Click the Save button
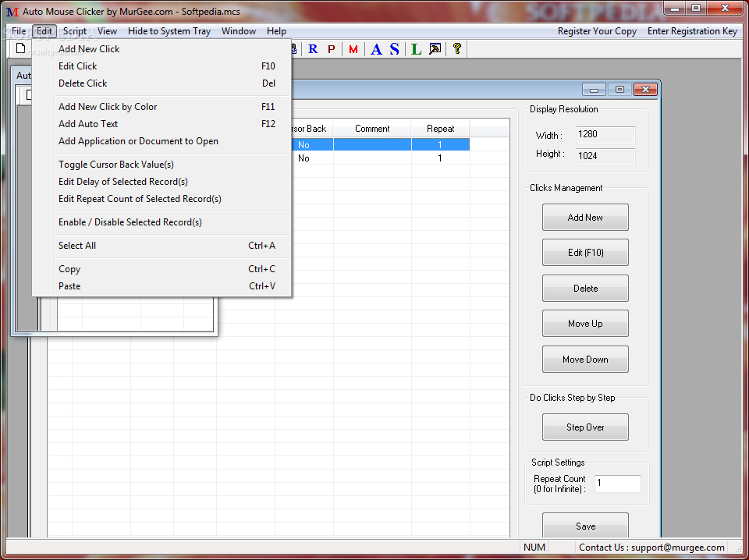 585,526
